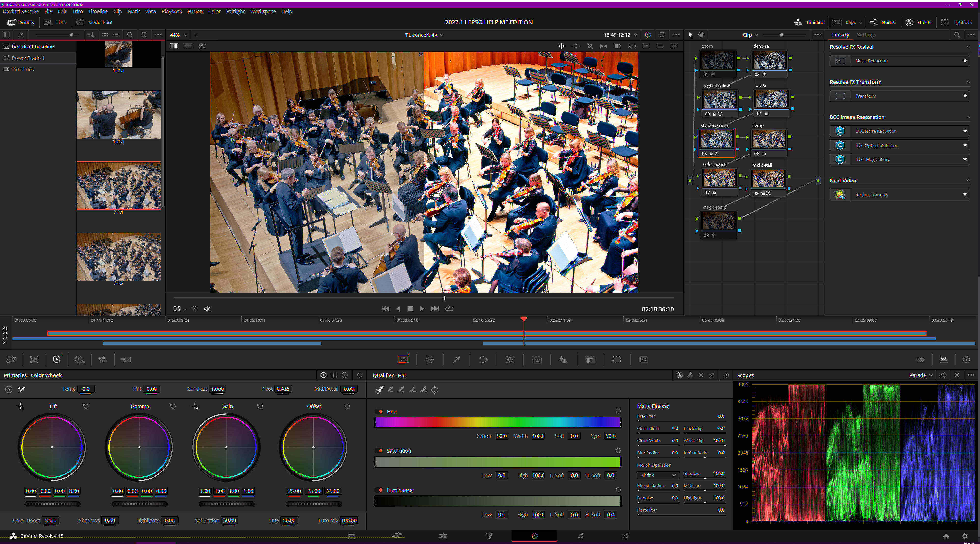980x544 pixels.
Task: Select the PowerGrade 1 album
Action: point(28,58)
